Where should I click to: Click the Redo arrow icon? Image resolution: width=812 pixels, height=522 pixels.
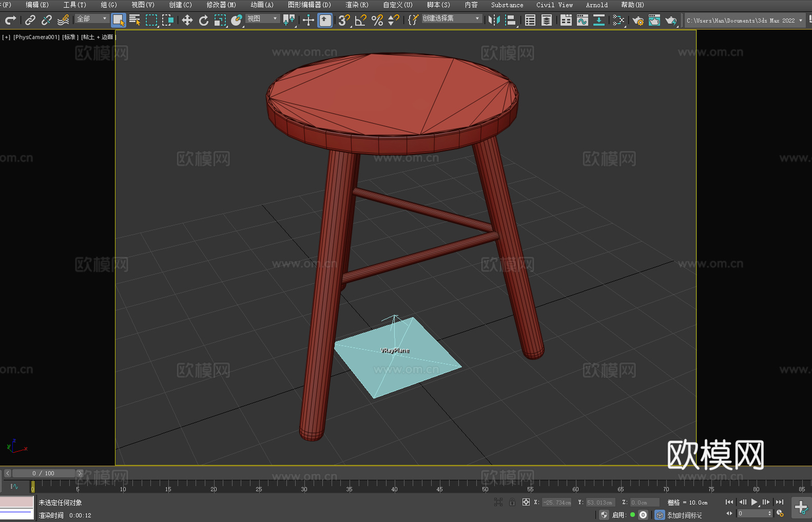tap(10, 20)
